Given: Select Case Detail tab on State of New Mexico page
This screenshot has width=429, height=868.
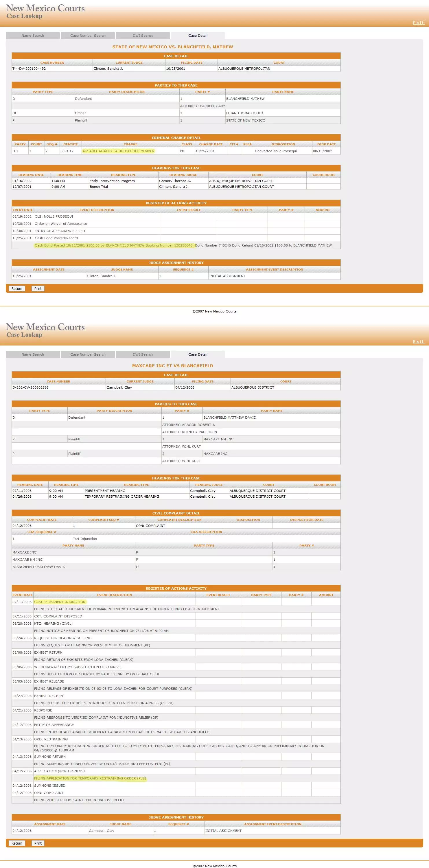Looking at the screenshot, I should 198,35.
